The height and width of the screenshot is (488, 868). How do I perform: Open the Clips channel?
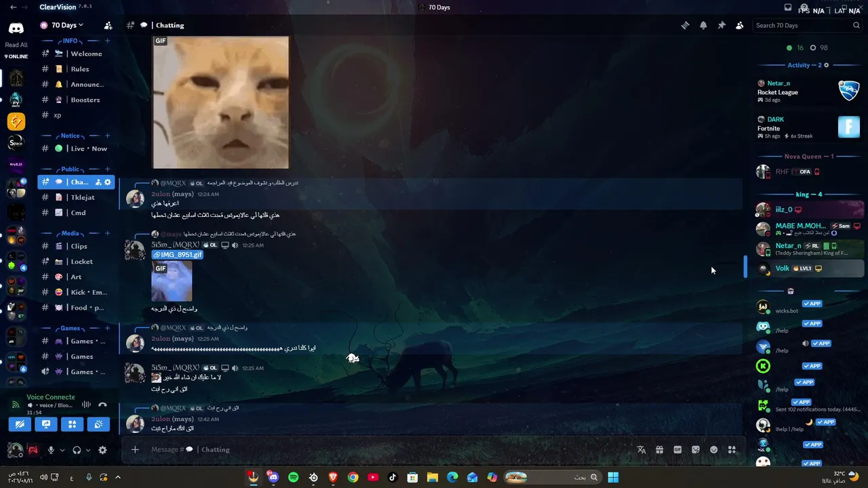click(76, 246)
